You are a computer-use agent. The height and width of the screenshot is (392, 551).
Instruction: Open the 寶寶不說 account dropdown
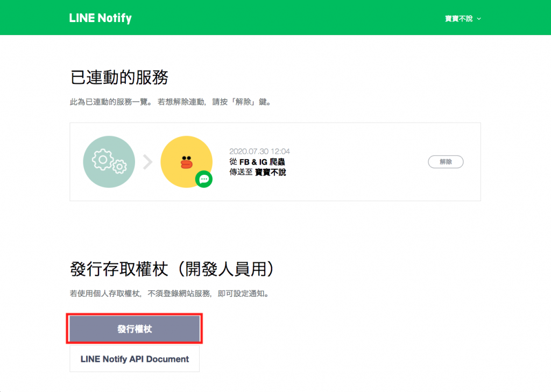click(463, 19)
